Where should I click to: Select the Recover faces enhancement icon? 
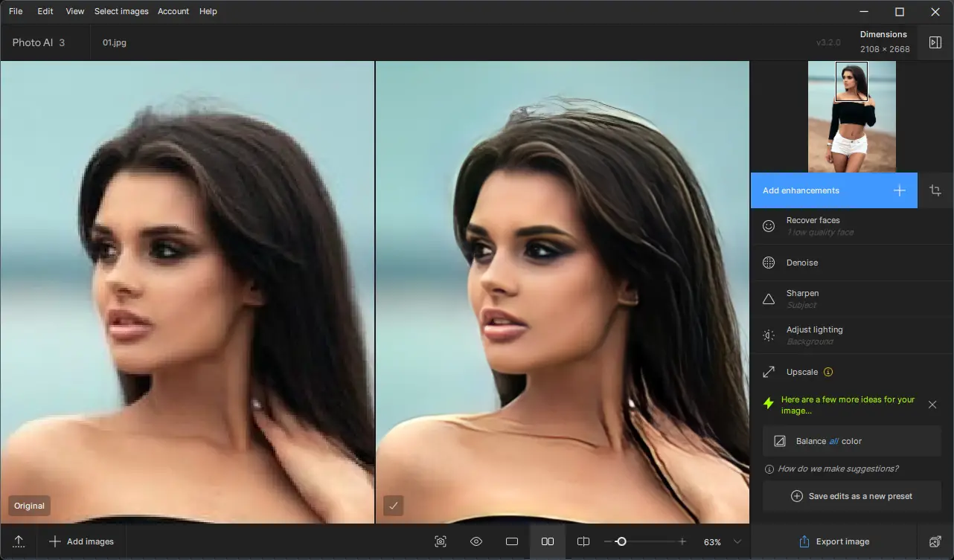click(768, 226)
